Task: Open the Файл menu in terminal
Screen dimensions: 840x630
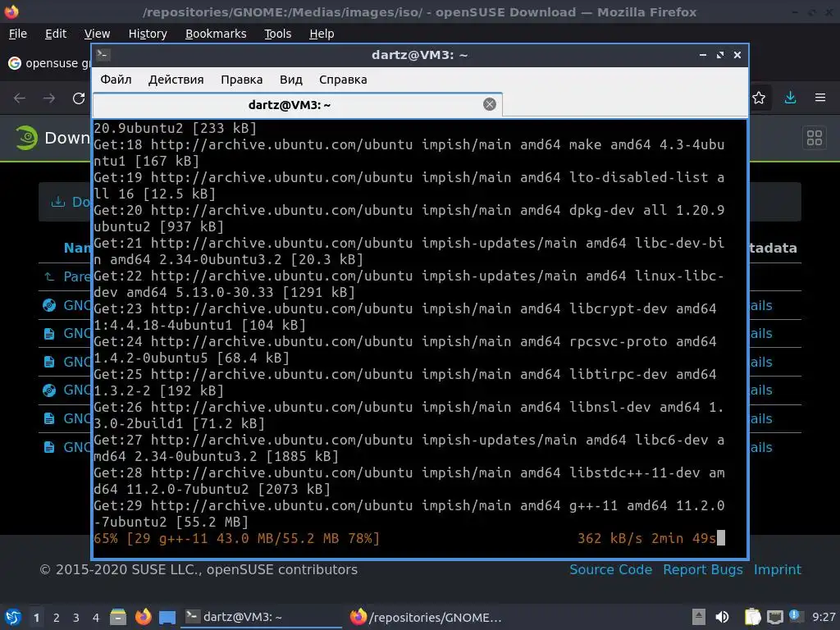Action: (x=116, y=80)
